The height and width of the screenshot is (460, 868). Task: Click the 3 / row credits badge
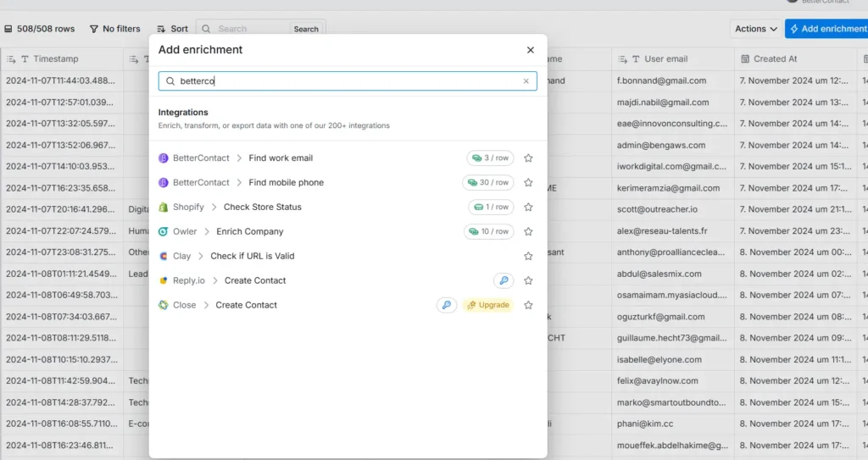(x=490, y=158)
